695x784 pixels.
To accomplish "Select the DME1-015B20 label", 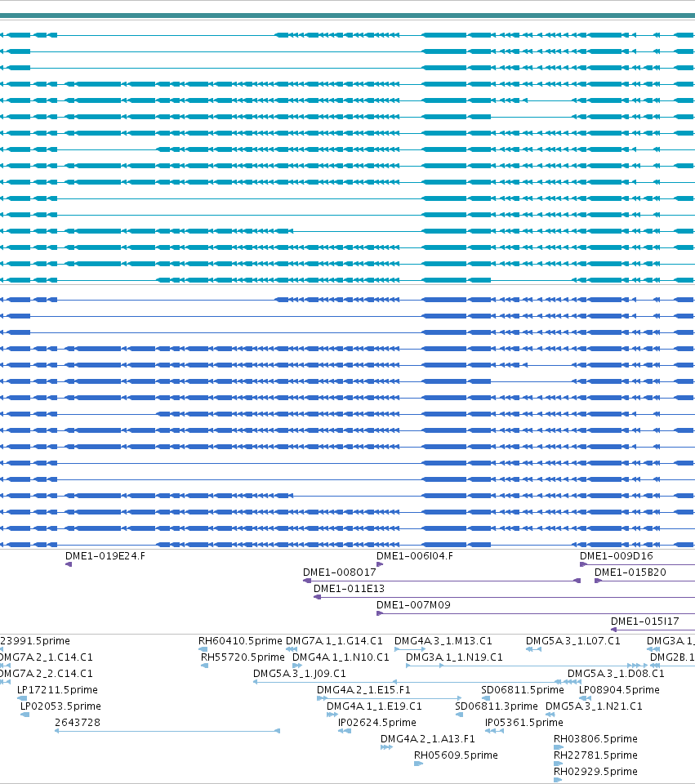I will (630, 572).
